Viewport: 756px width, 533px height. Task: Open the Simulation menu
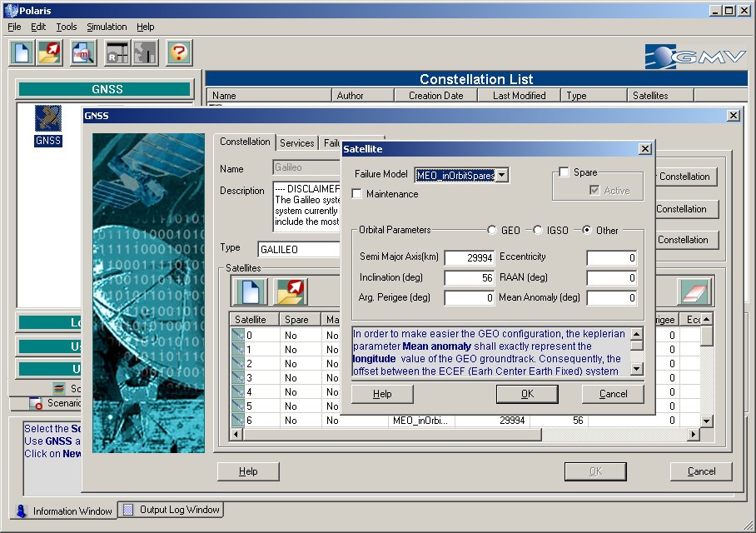coord(107,27)
